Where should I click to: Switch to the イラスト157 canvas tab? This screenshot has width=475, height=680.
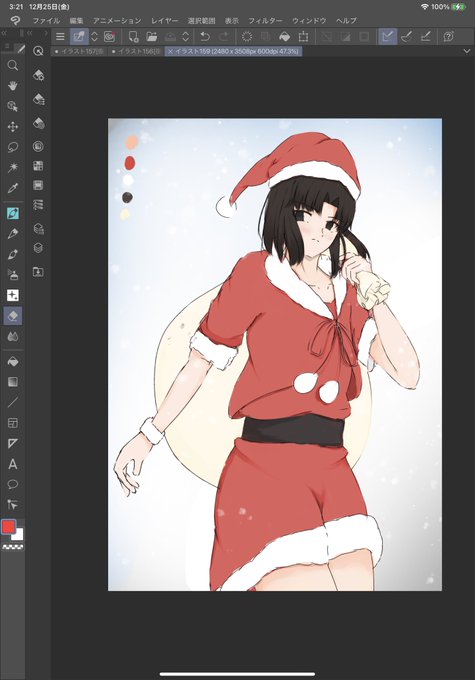point(79,51)
